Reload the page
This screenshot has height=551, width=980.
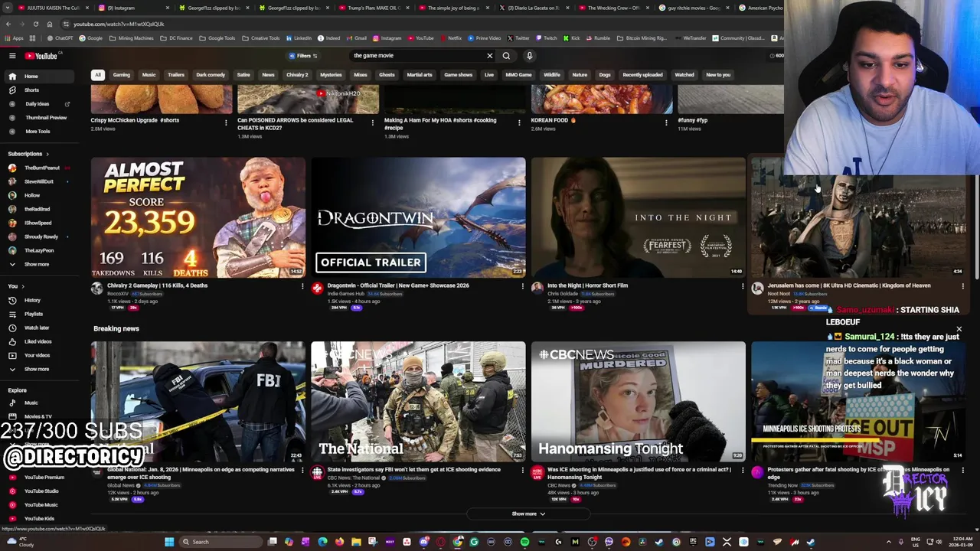click(x=36, y=24)
